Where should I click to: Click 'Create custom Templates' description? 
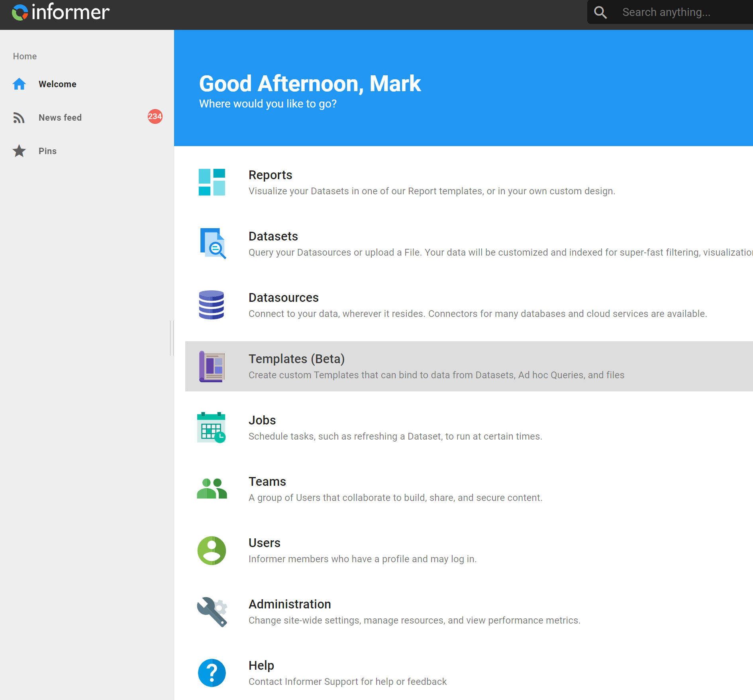pos(436,375)
